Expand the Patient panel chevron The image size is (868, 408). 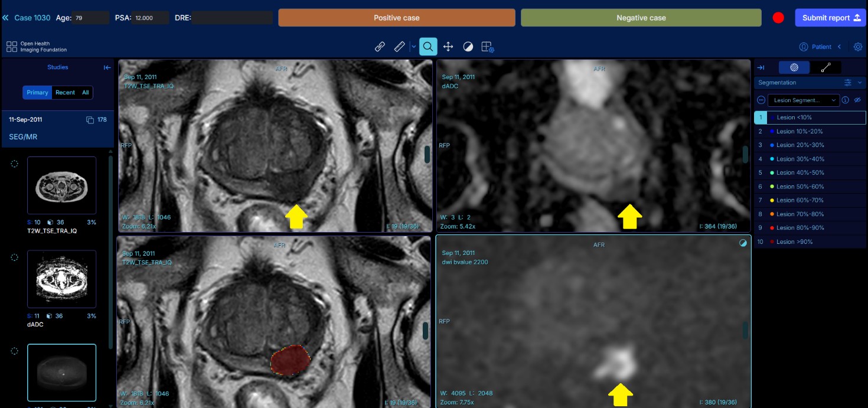tap(839, 47)
